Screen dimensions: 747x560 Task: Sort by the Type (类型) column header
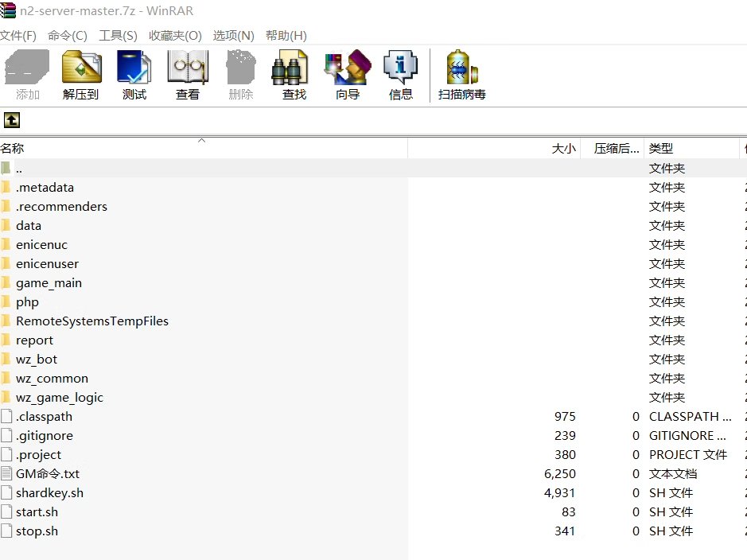click(x=692, y=149)
